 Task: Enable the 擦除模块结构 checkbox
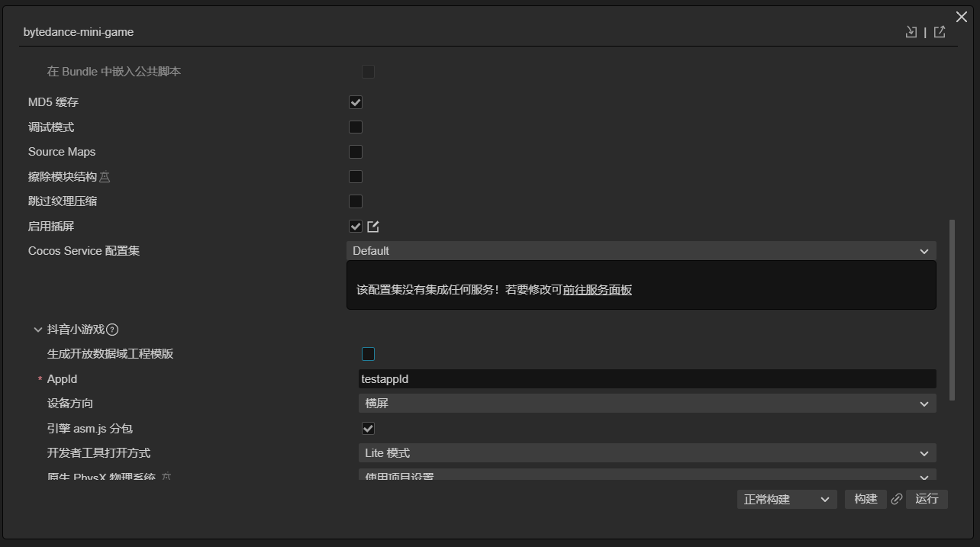click(356, 176)
